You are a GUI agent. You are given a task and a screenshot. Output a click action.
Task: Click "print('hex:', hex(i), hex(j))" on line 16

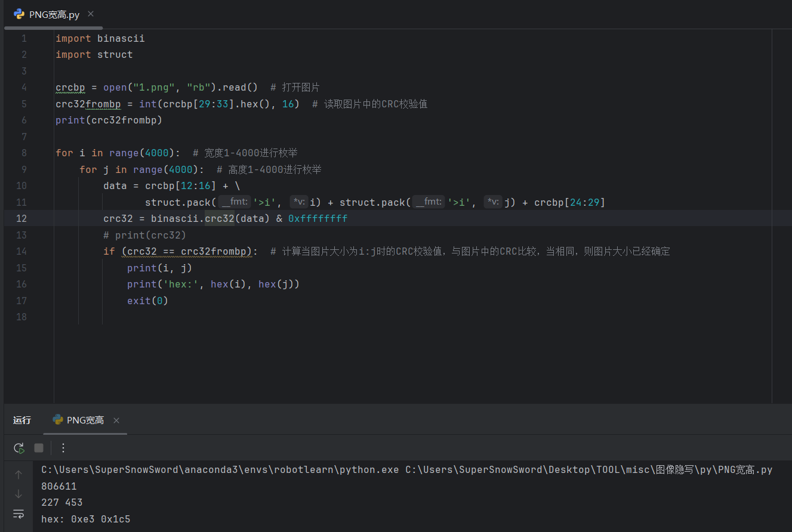[x=214, y=284]
